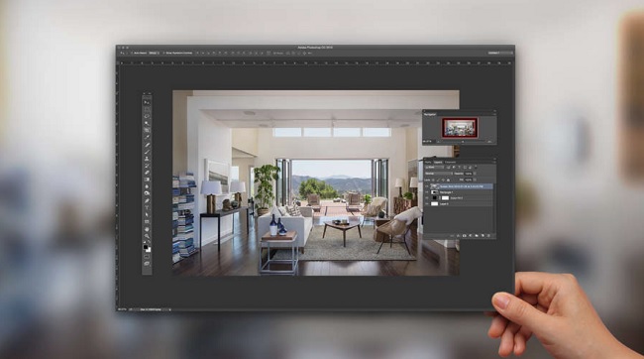Toggle Show Transform Controls checkbox
This screenshot has width=644, height=359.
(x=163, y=53)
